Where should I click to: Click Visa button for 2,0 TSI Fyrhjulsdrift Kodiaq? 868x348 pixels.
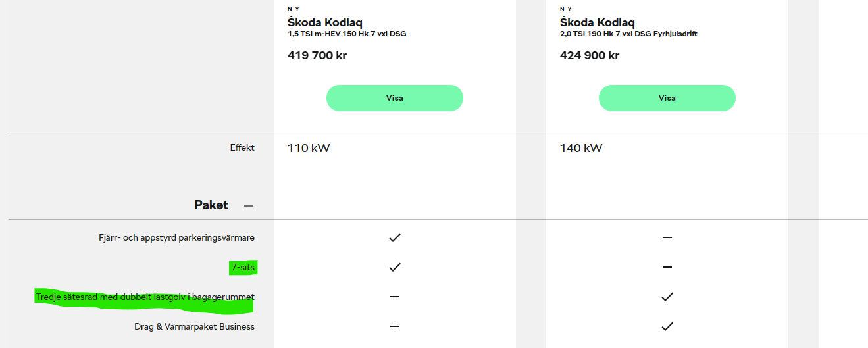pyautogui.click(x=667, y=98)
